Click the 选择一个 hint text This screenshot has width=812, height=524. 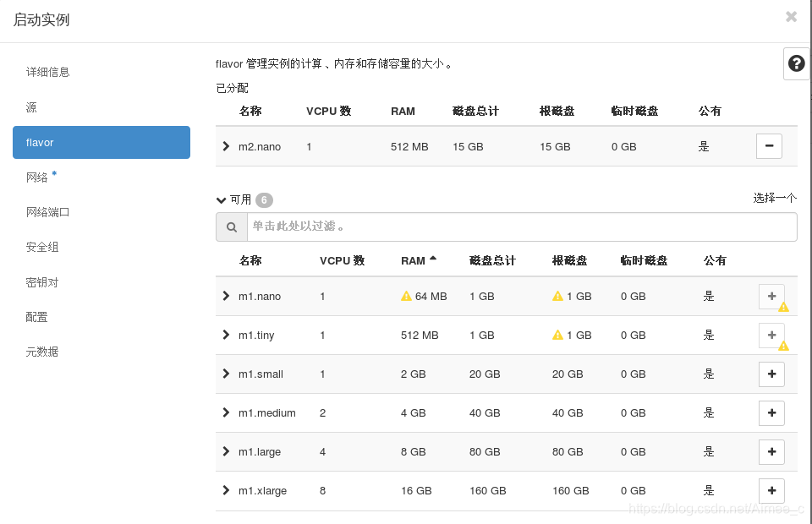pos(775,198)
